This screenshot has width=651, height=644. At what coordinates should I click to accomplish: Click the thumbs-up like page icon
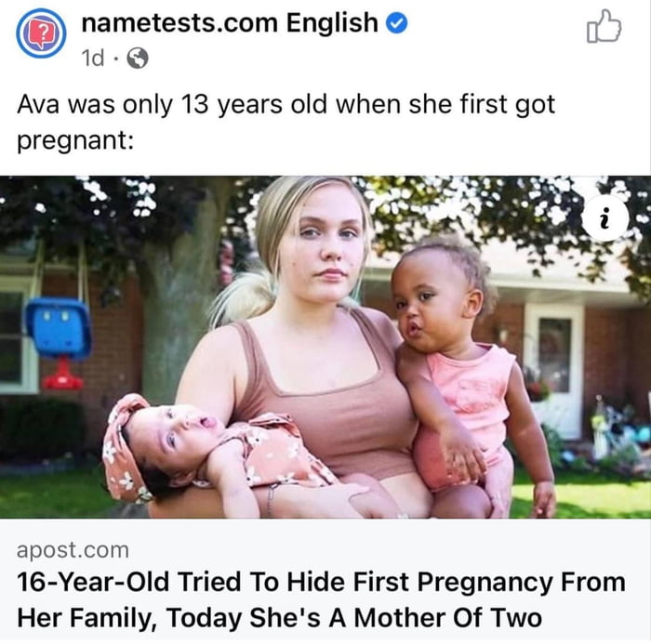604,27
